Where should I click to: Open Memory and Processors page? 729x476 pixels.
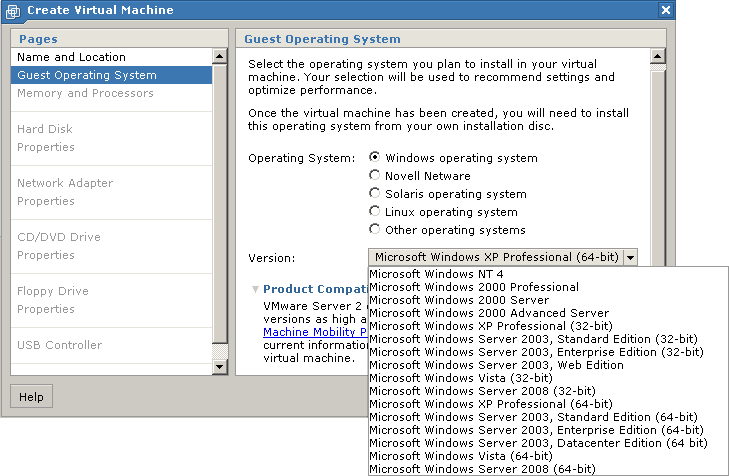111,93
